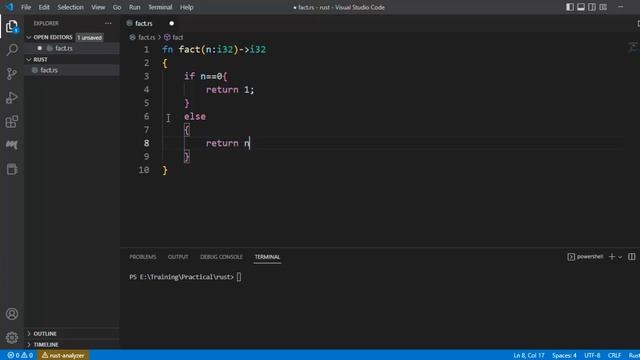Screen dimensions: 640x360
Task: Collapse the Open Editors section
Action: coord(29,37)
